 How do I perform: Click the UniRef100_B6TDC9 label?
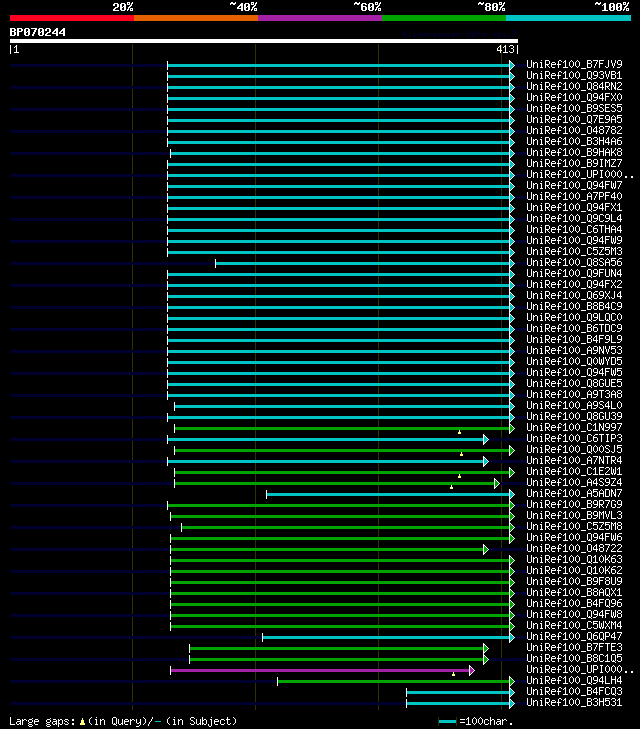pos(574,328)
